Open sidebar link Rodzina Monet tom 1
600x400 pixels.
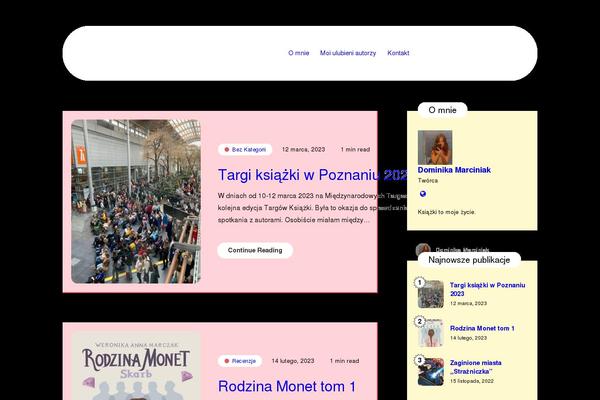pos(482,328)
